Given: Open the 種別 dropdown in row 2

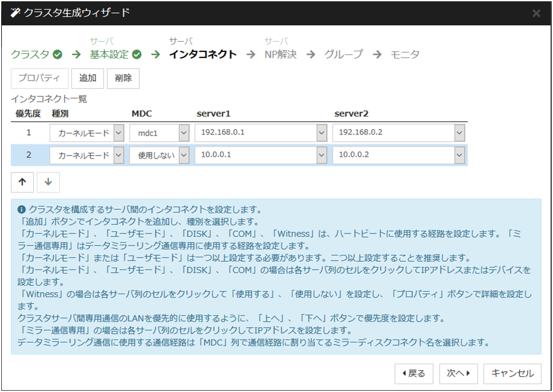Looking at the screenshot, I should (x=118, y=156).
